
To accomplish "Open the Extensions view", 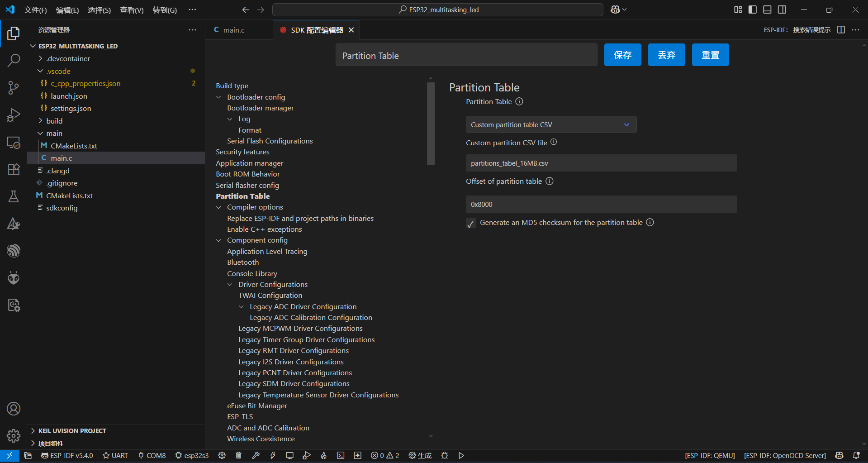I will pos(14,169).
